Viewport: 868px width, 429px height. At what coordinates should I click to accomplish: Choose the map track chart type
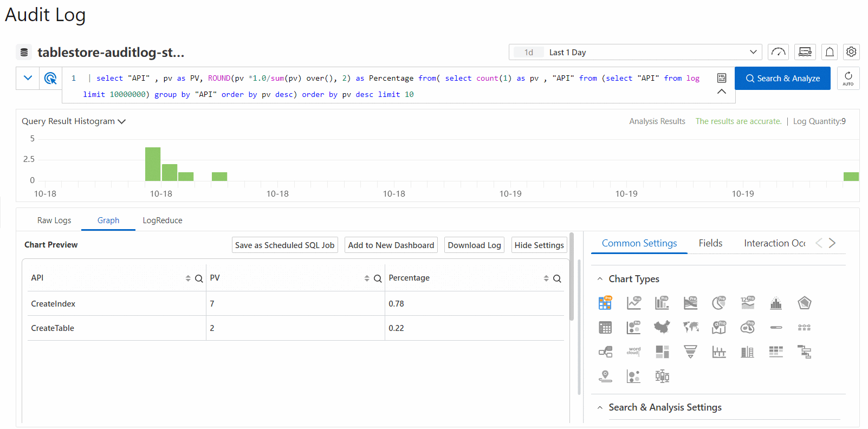605,376
